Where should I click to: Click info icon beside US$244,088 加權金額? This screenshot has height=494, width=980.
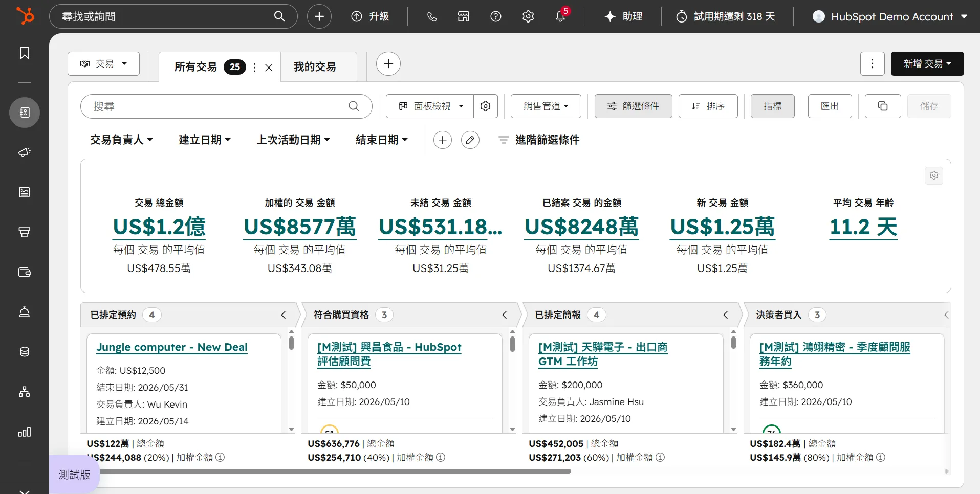point(220,457)
